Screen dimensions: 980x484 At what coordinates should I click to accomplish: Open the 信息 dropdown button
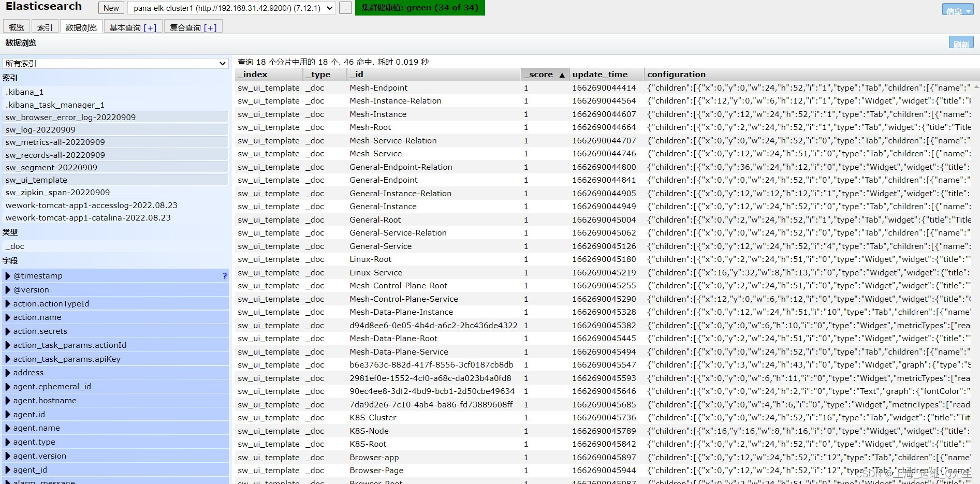point(958,10)
